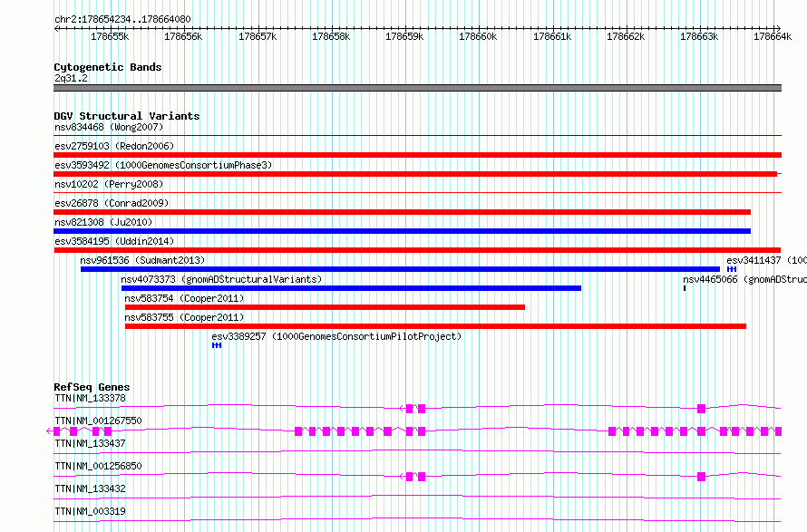The height and width of the screenshot is (532, 807).
Task: Click the small black mark under nsv4465066
Action: (685, 288)
